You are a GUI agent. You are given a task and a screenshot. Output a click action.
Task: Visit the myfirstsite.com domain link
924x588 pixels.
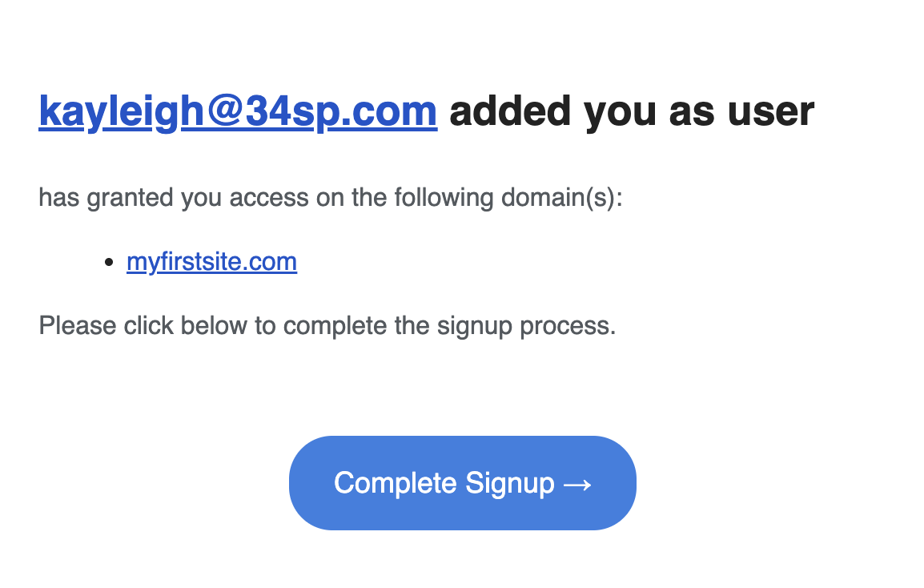pyautogui.click(x=211, y=262)
